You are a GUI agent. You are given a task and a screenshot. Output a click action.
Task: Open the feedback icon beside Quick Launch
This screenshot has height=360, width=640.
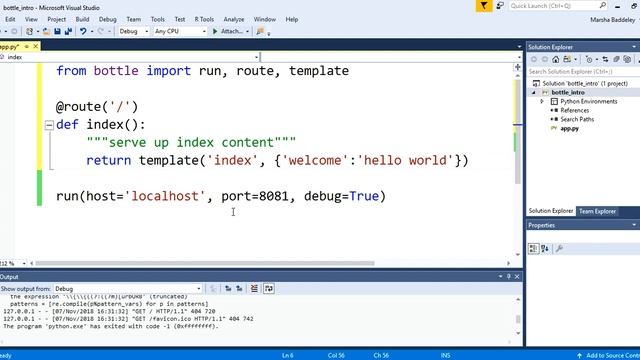[x=500, y=6]
